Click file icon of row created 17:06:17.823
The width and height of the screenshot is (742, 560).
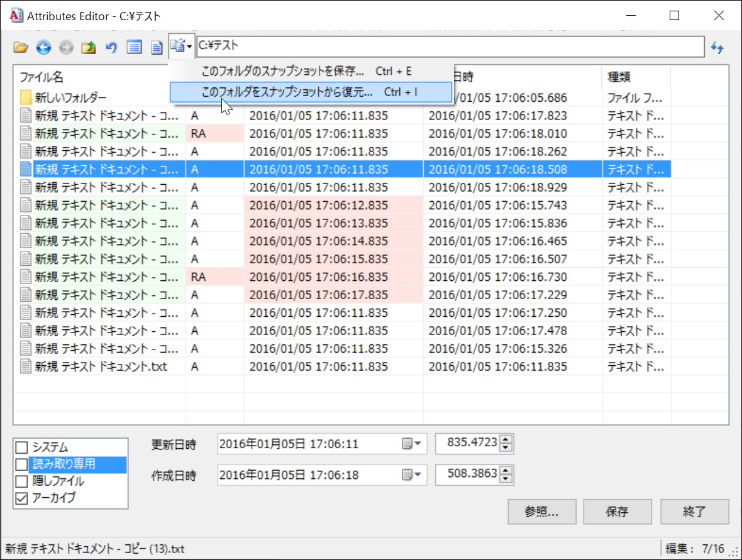pos(26,116)
